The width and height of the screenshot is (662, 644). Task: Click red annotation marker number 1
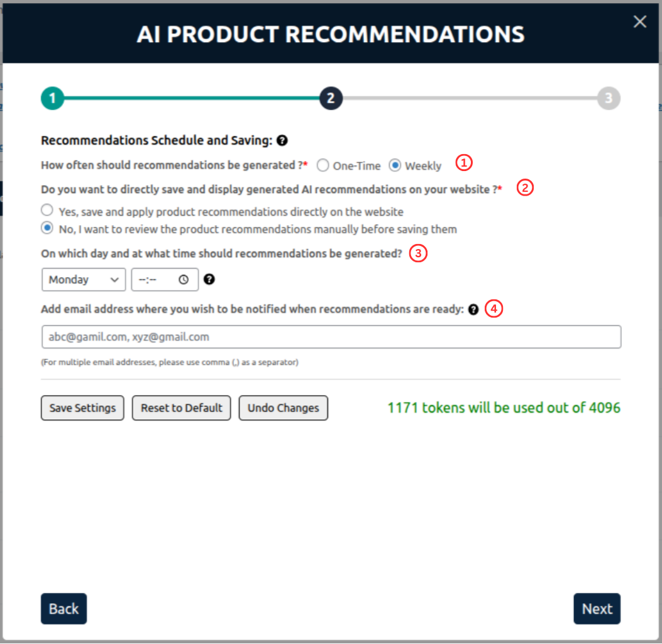coord(463,163)
